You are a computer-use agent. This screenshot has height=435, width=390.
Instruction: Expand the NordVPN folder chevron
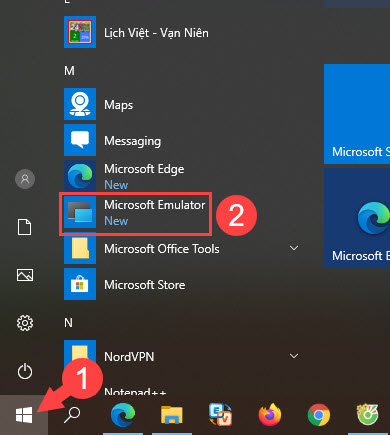point(294,356)
